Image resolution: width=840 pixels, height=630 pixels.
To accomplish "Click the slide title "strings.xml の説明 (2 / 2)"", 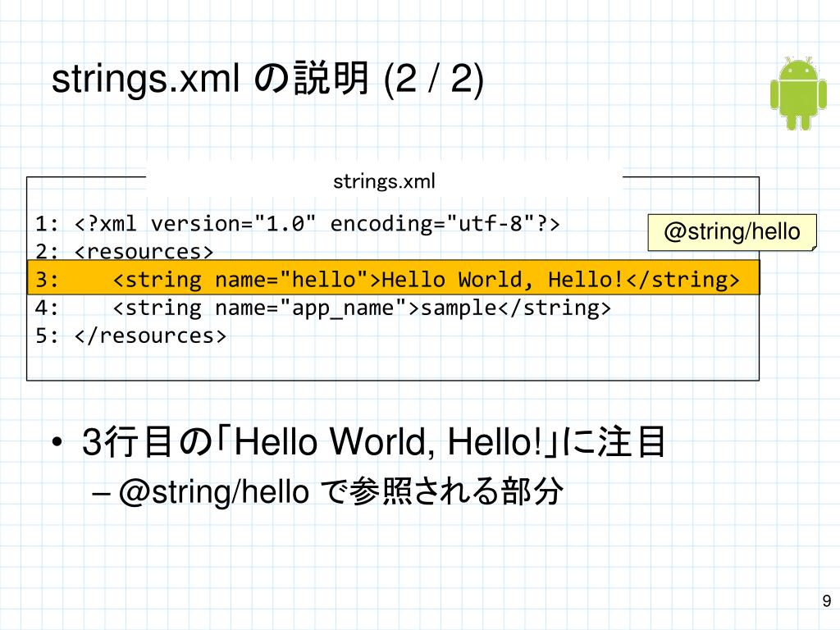I will pyautogui.click(x=267, y=79).
